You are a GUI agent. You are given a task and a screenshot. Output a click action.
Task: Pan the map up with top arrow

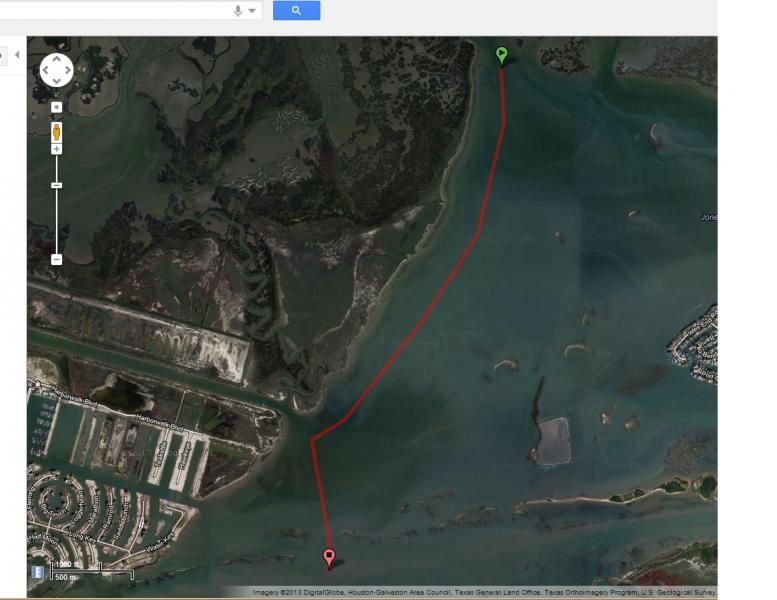56,59
